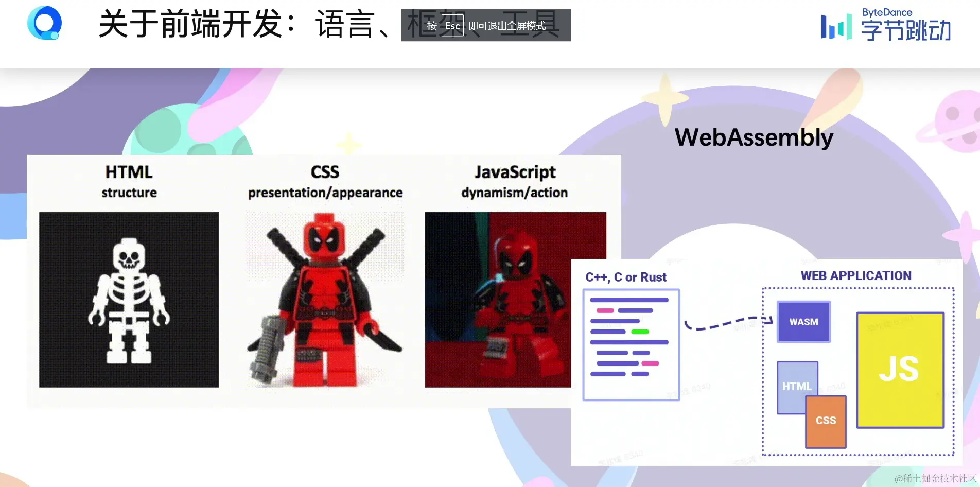Click the 'WebAssembly' heading text

(754, 137)
